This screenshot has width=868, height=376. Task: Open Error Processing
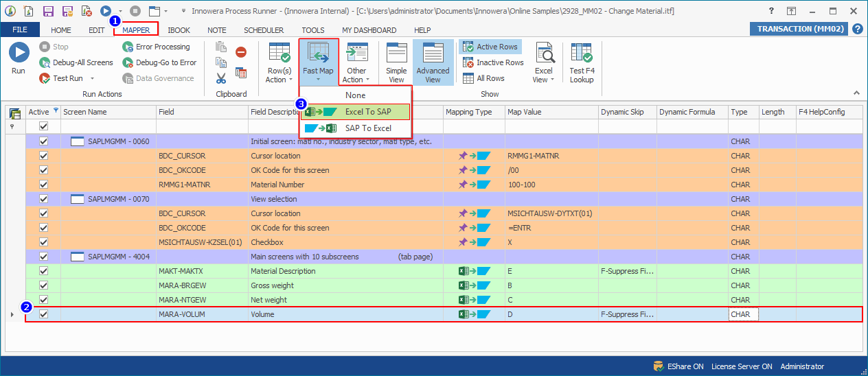coord(157,47)
